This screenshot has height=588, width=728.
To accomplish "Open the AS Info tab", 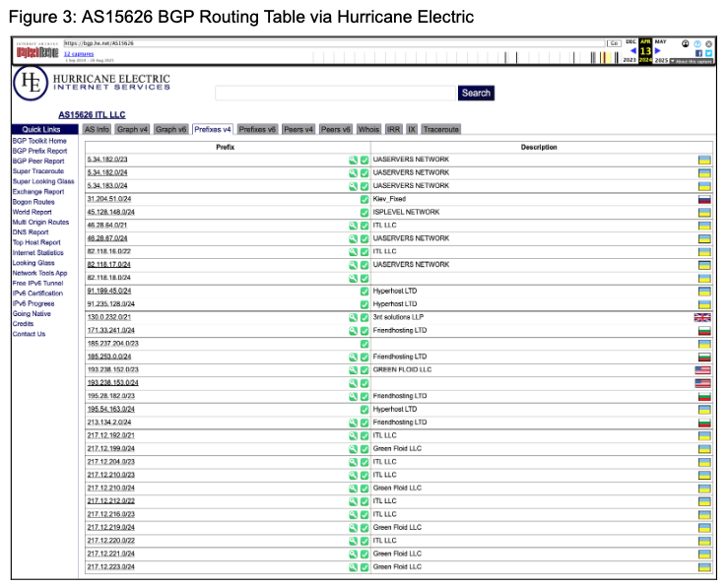I will coord(97,129).
